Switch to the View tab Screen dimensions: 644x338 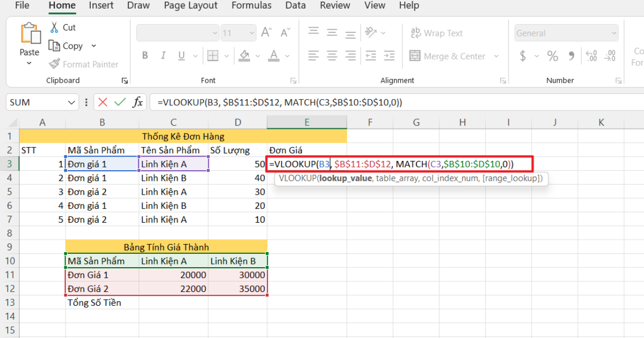(x=375, y=6)
